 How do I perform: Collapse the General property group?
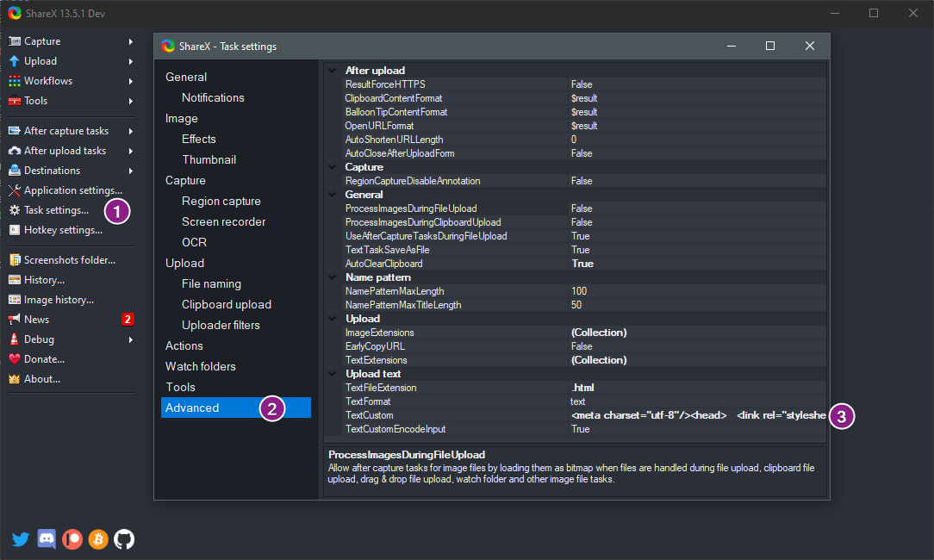(333, 194)
